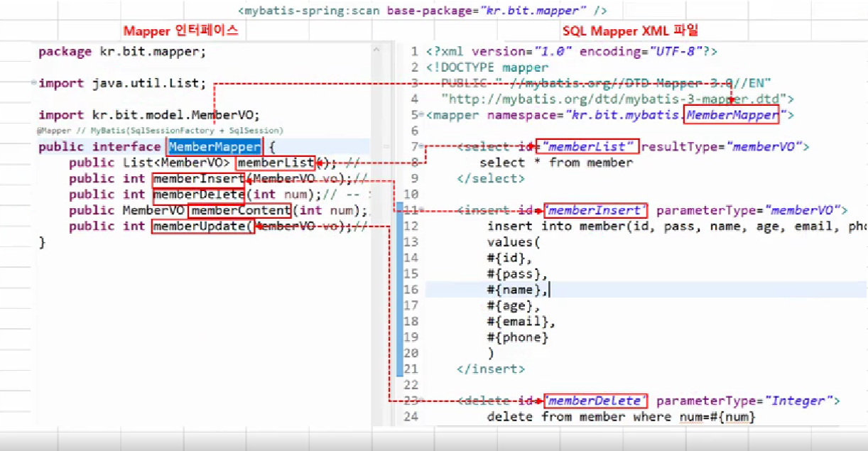The width and height of the screenshot is (868, 451).
Task: Click the scroll-up arrow of the Java editor
Action: click(377, 48)
